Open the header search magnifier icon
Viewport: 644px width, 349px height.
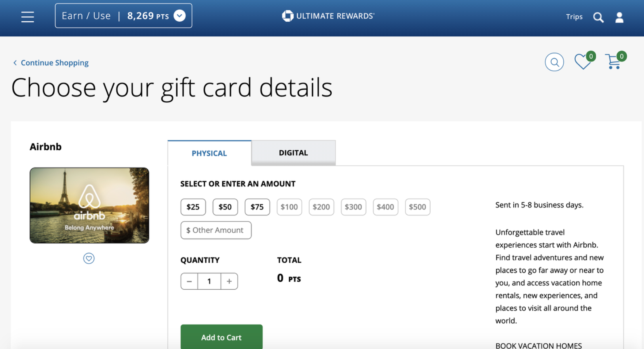(598, 17)
